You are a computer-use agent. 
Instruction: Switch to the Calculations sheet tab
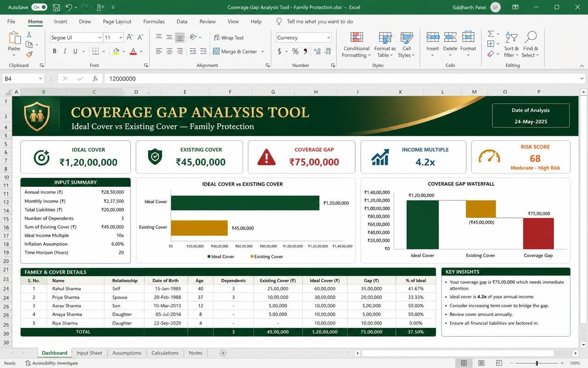pos(165,353)
